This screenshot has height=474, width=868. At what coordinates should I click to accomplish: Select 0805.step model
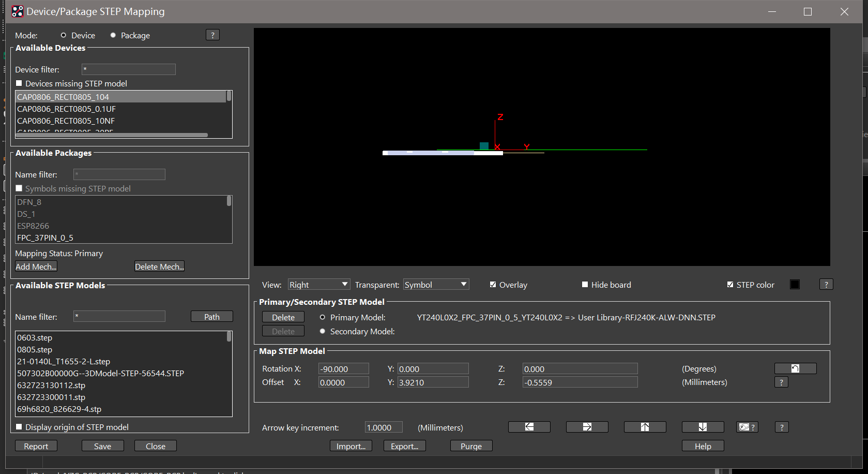(x=121, y=349)
